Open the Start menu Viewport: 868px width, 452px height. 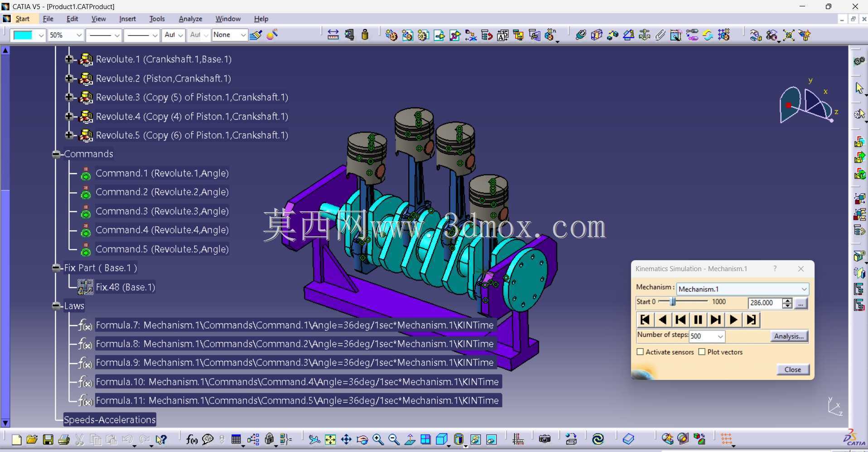point(22,19)
